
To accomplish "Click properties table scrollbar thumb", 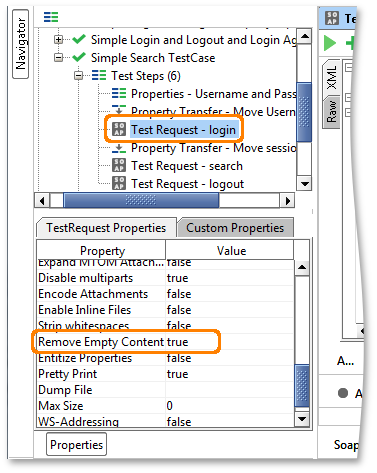I will (x=302, y=386).
